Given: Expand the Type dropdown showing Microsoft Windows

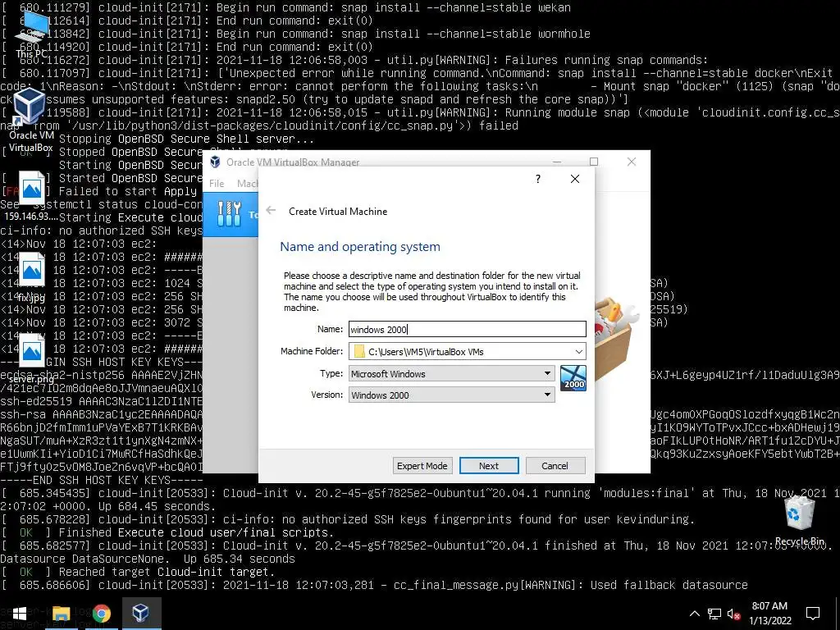Looking at the screenshot, I should tap(451, 373).
